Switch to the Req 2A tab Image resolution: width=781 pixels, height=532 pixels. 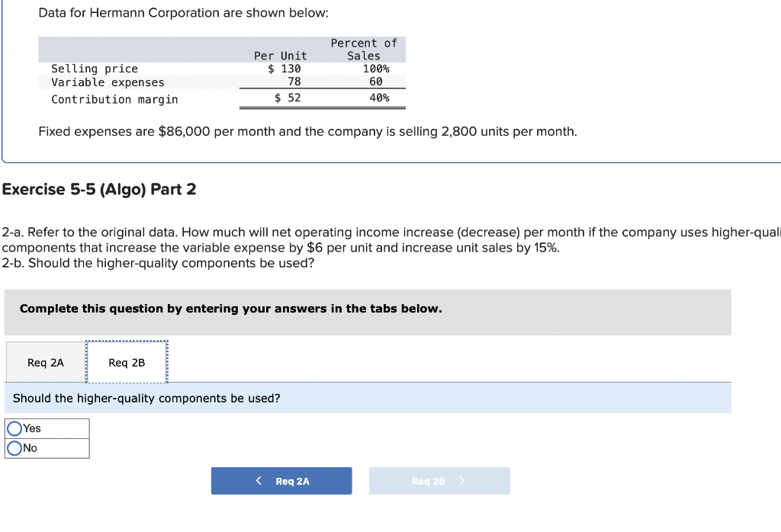tap(44, 362)
